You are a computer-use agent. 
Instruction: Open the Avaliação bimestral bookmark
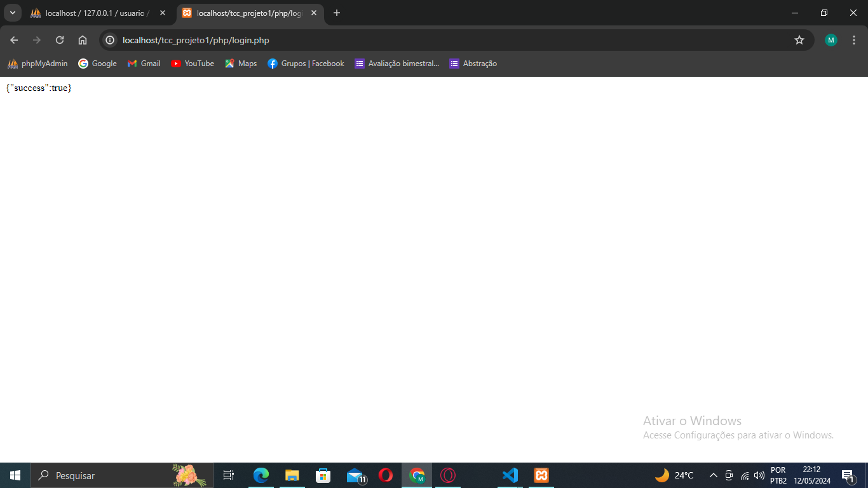(397, 64)
